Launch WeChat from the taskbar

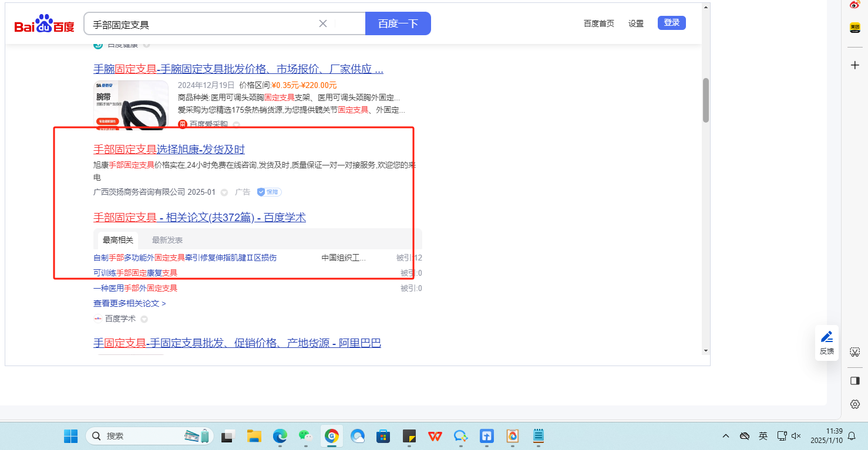pos(305,436)
